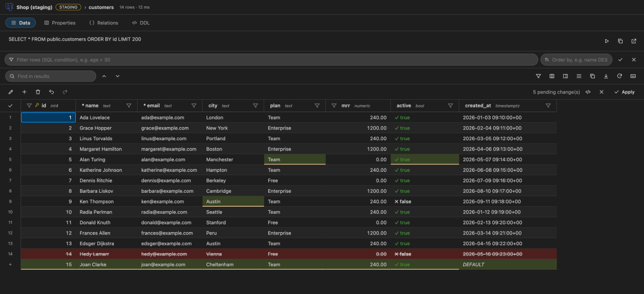The height and width of the screenshot is (294, 644).
Task: Refresh the table data
Action: (x=619, y=76)
